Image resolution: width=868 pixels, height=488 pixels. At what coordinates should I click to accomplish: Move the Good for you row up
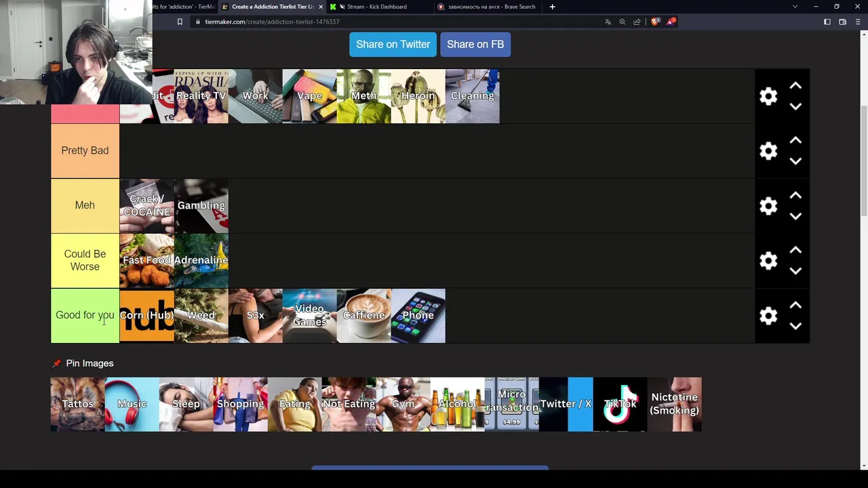795,305
